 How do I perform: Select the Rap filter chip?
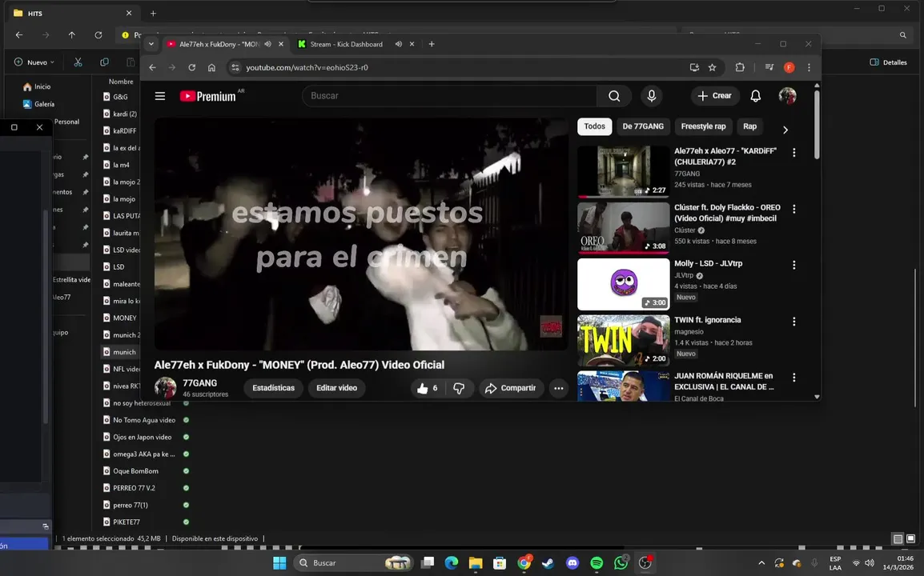(x=749, y=126)
